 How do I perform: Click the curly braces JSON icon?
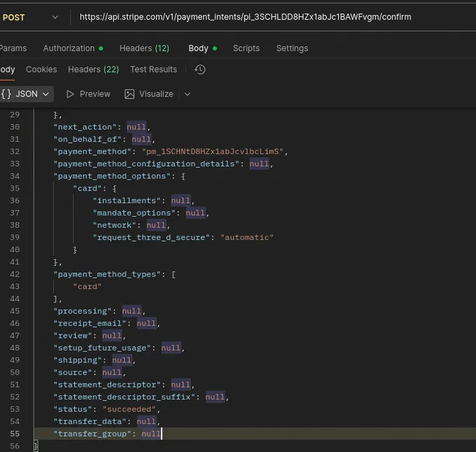point(6,94)
